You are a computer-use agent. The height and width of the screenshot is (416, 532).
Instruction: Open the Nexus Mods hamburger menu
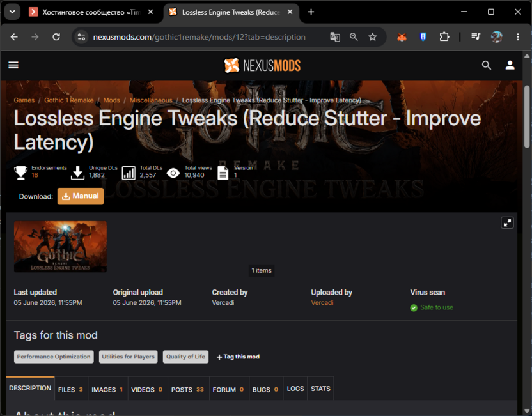click(13, 65)
